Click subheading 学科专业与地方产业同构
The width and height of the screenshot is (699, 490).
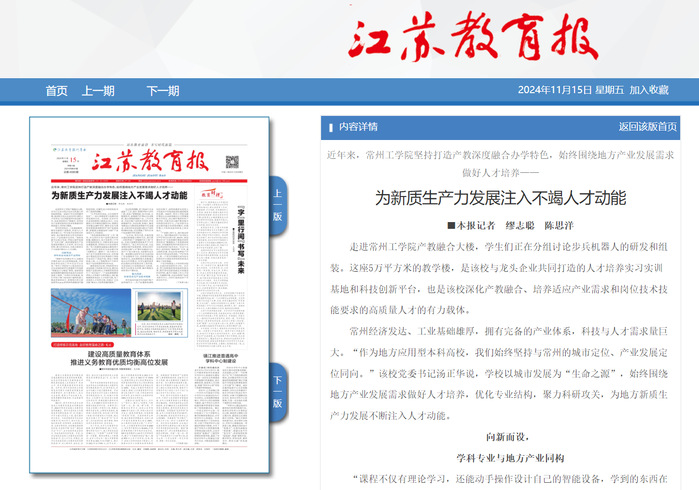click(x=510, y=458)
